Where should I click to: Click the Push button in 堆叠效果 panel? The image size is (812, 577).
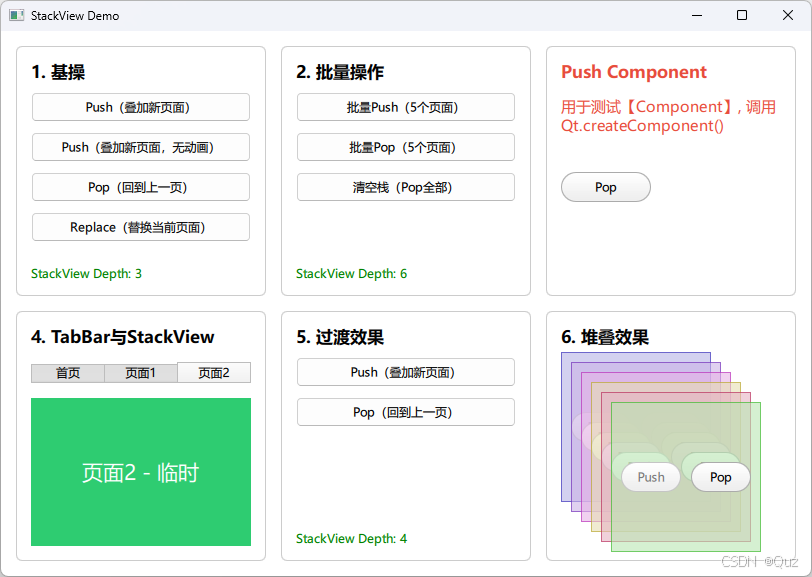click(651, 477)
